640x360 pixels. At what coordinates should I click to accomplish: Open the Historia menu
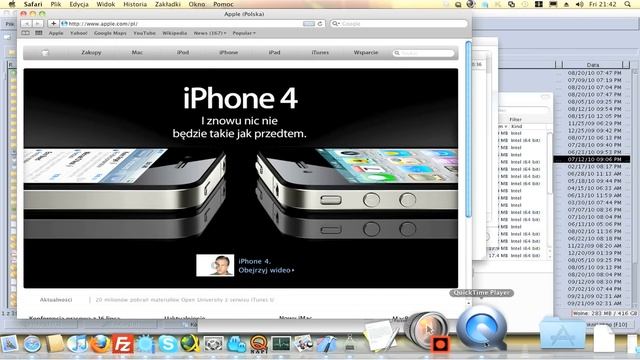[135, 4]
